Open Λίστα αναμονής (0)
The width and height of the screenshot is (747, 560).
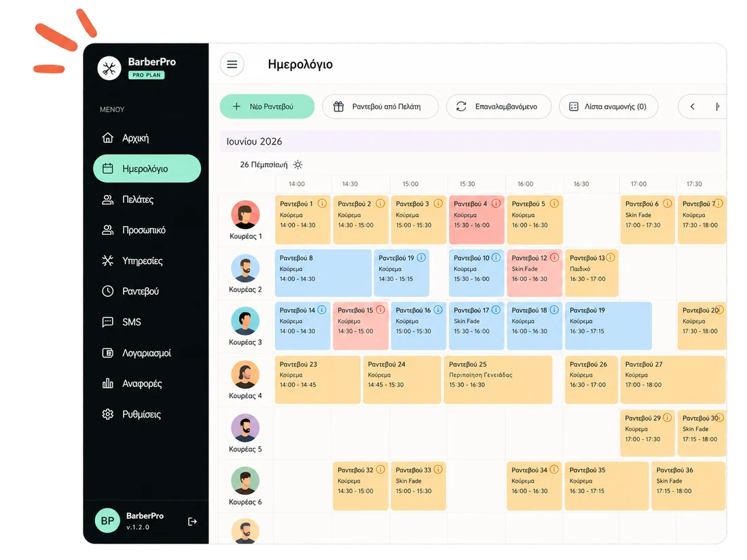609,107
